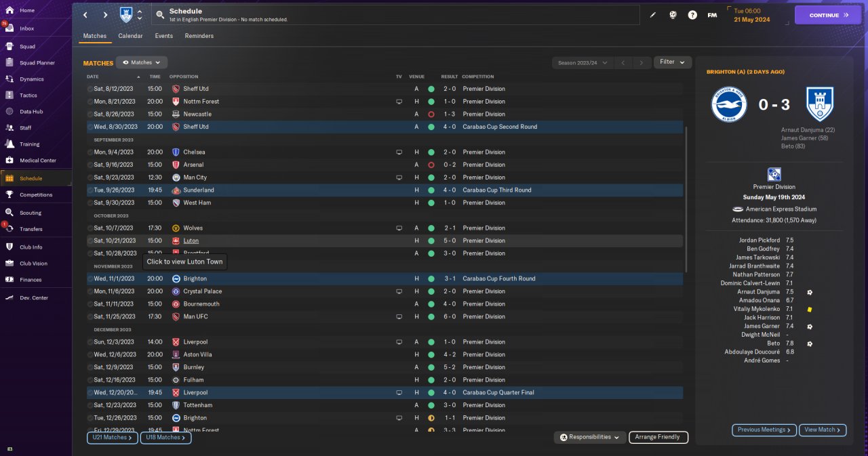Screen dimensions: 868x456
Task: Sort by the Date column header
Action: (x=93, y=77)
